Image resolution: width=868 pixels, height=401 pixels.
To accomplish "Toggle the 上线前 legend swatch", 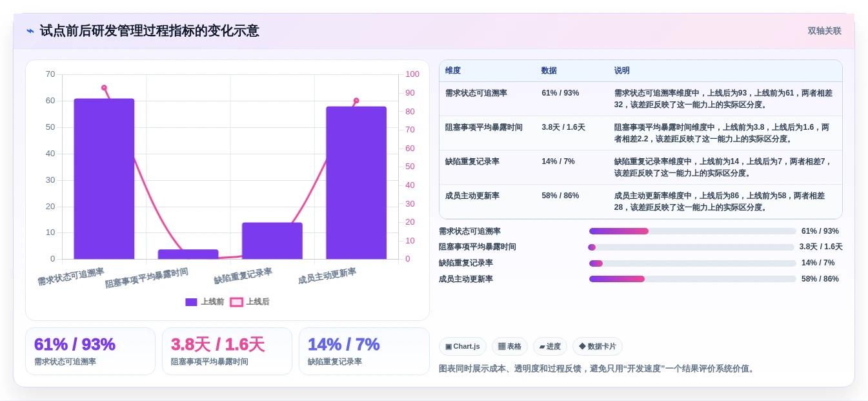I will [191, 302].
